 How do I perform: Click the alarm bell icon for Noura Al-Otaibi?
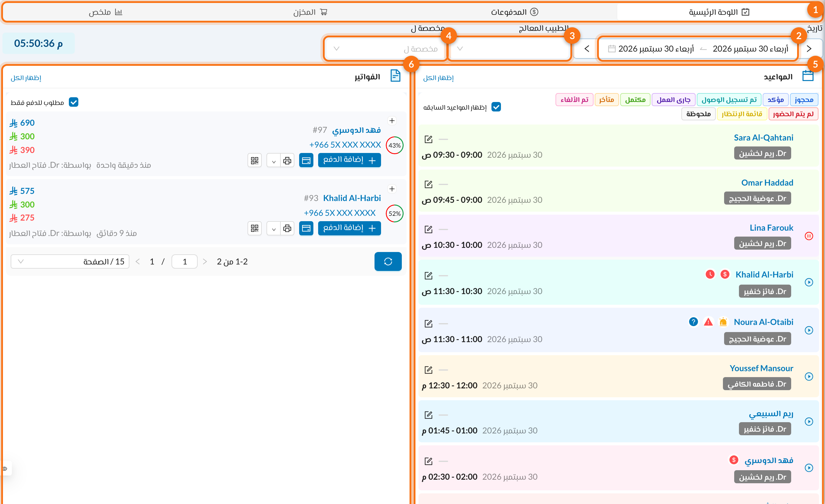click(x=723, y=322)
